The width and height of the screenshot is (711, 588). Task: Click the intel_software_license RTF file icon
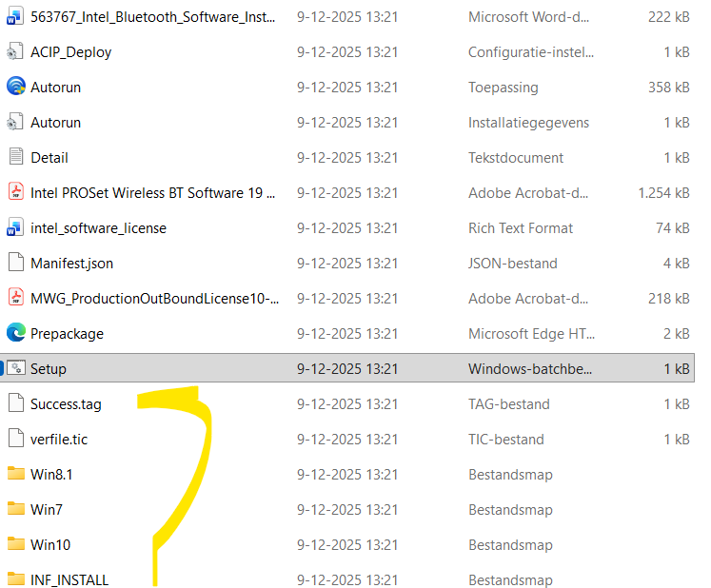[15, 228]
